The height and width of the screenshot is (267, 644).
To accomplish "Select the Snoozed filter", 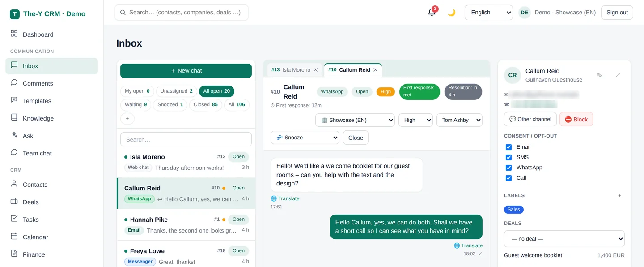I will click(x=170, y=105).
